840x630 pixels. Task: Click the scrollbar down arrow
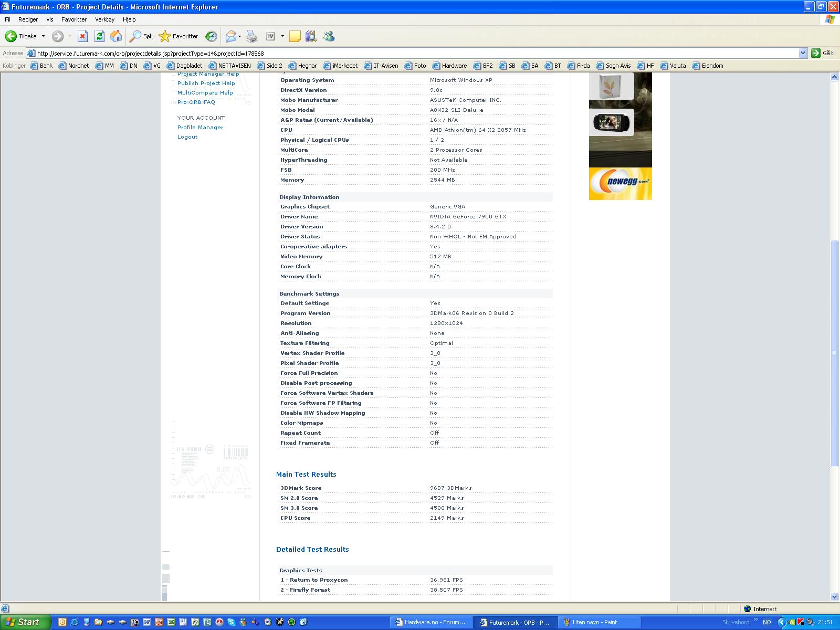click(x=835, y=596)
